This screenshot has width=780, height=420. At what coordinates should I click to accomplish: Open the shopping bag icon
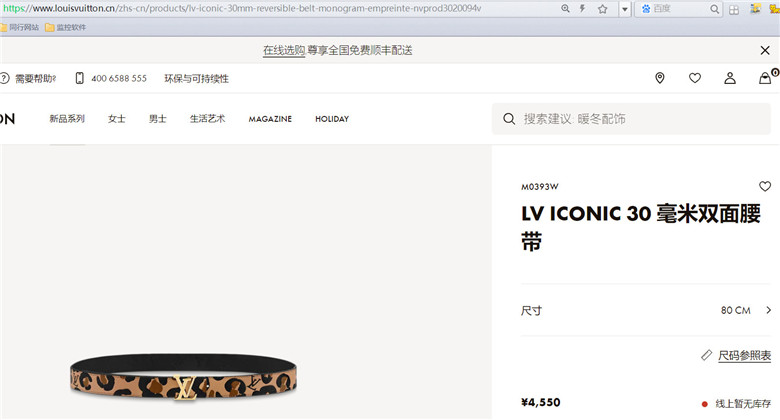(x=765, y=78)
